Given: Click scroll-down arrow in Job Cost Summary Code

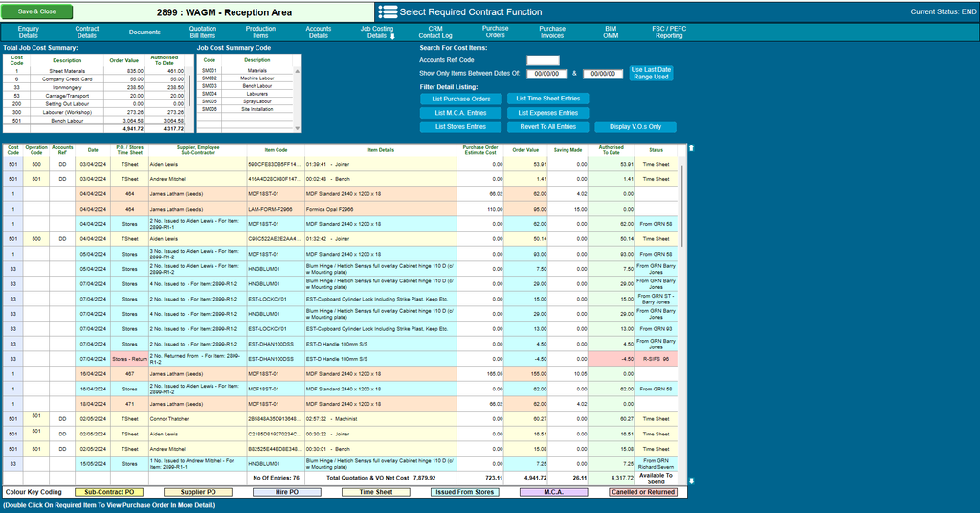Looking at the screenshot, I should click(298, 128).
